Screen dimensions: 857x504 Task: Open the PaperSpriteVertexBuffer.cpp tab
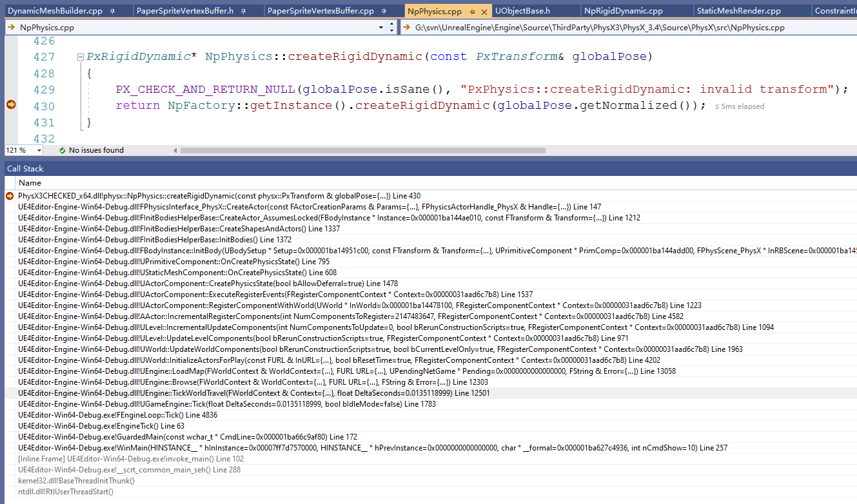pyautogui.click(x=320, y=11)
